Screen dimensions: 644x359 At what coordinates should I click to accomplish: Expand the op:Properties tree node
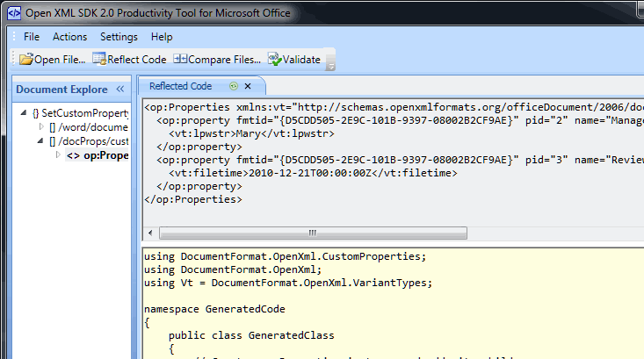coord(58,154)
